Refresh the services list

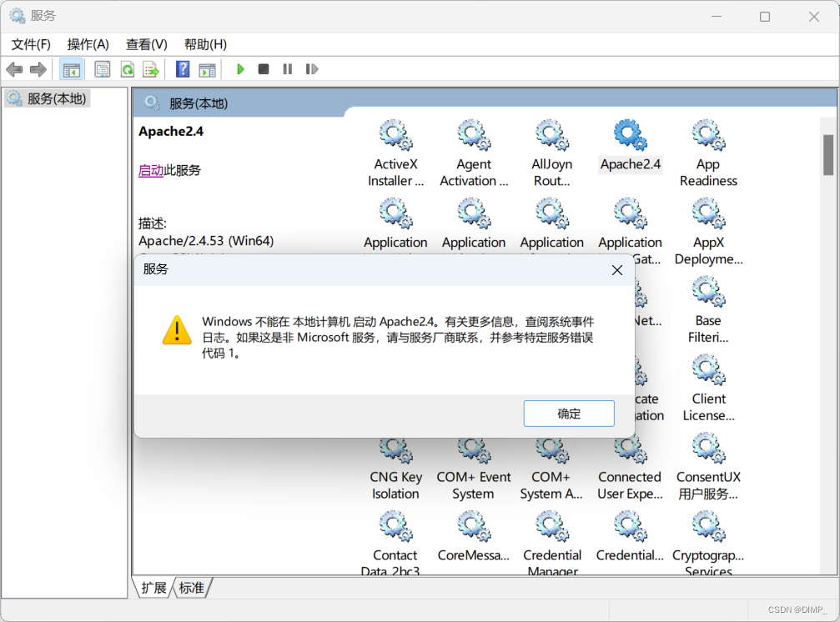coord(127,69)
